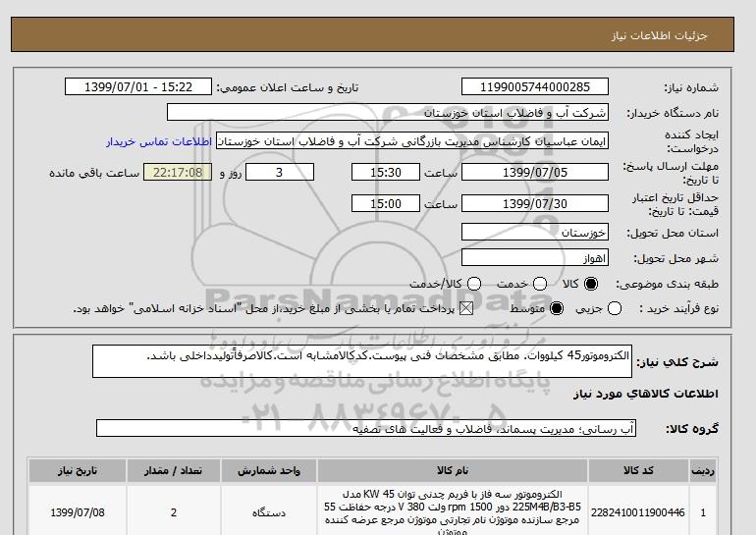Open the buyer contact information link
This screenshot has height=535, width=756.
click(159, 142)
